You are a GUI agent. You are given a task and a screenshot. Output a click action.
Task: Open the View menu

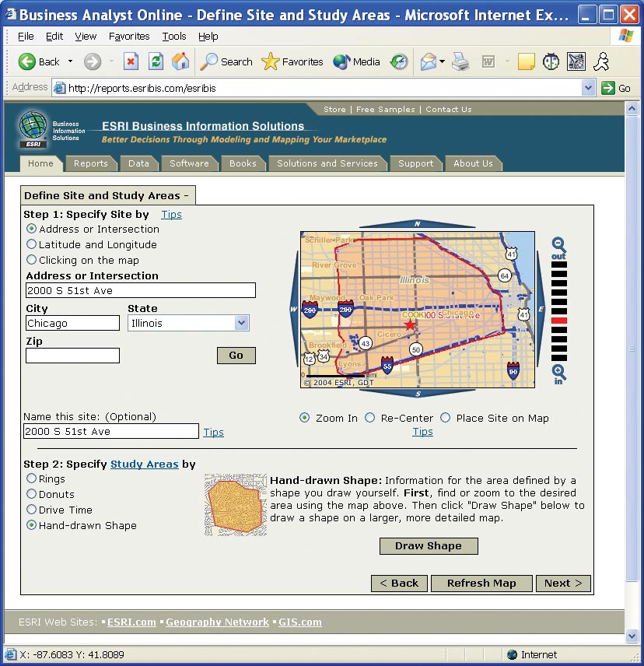(86, 37)
